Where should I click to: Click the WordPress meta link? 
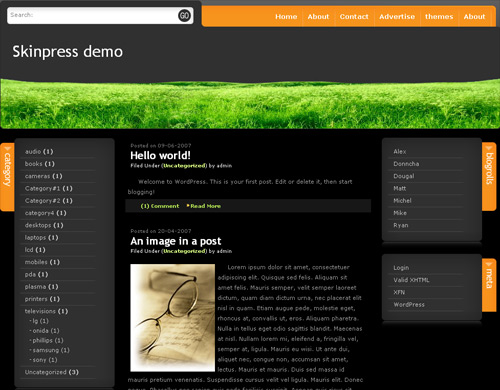tap(409, 305)
